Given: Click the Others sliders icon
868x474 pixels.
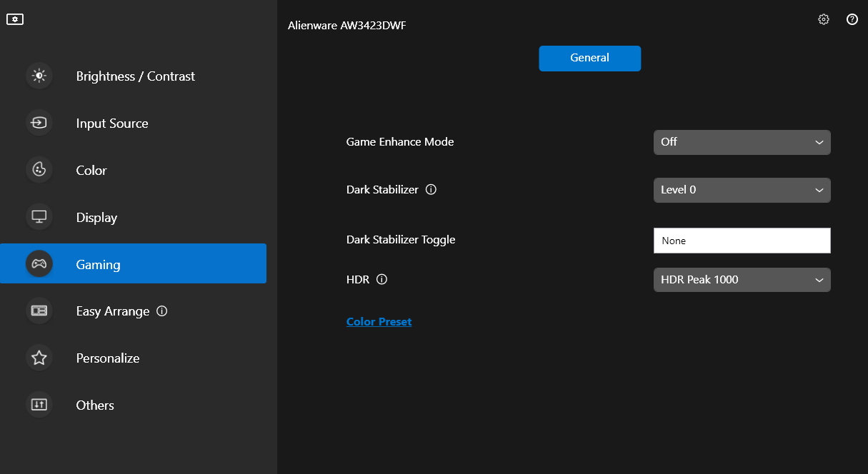Looking at the screenshot, I should 39,405.
